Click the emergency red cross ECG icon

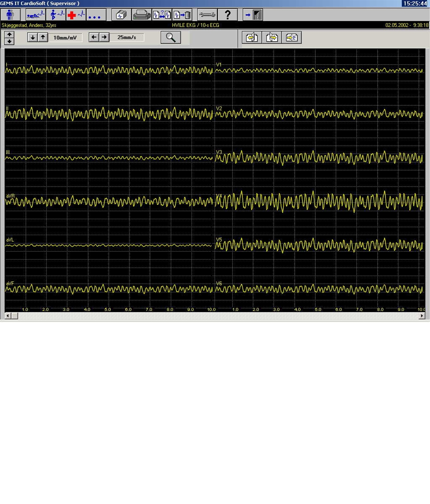[x=77, y=15]
